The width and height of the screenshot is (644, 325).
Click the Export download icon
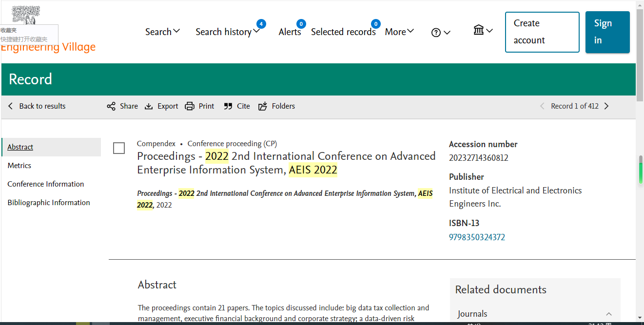[x=149, y=106]
